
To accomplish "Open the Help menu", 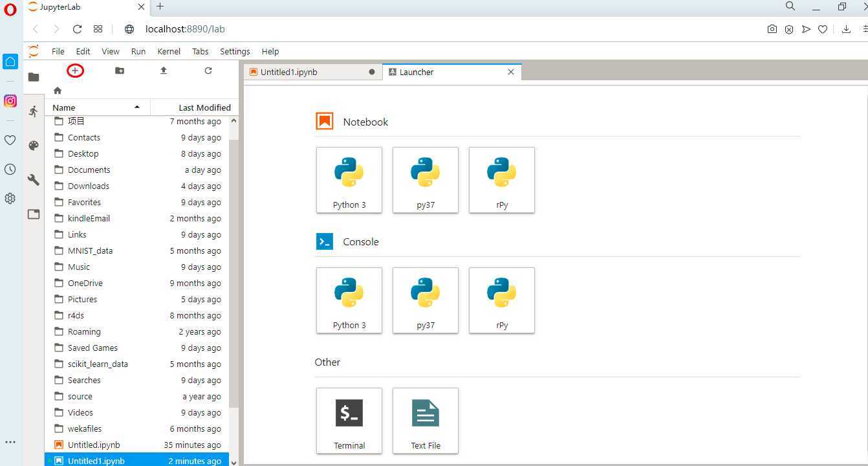I will (x=270, y=51).
